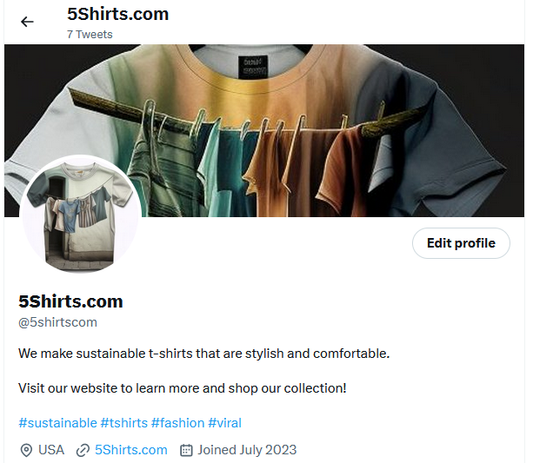Open the 5Shirts.com website link
This screenshot has height=463, width=533.
(131, 450)
